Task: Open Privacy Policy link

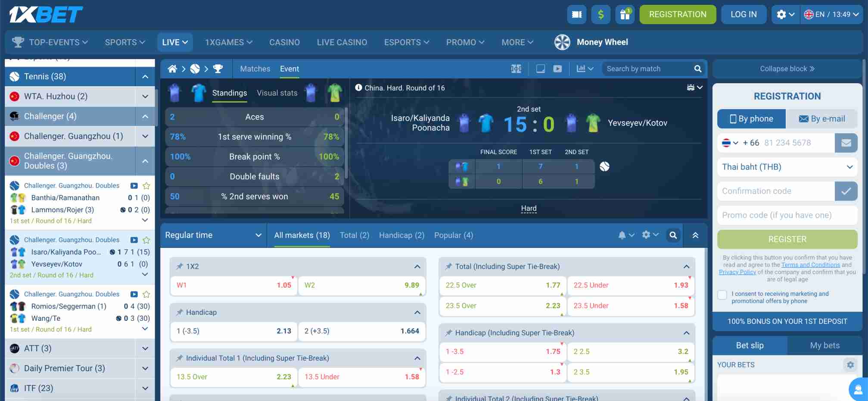Action: [x=737, y=272]
